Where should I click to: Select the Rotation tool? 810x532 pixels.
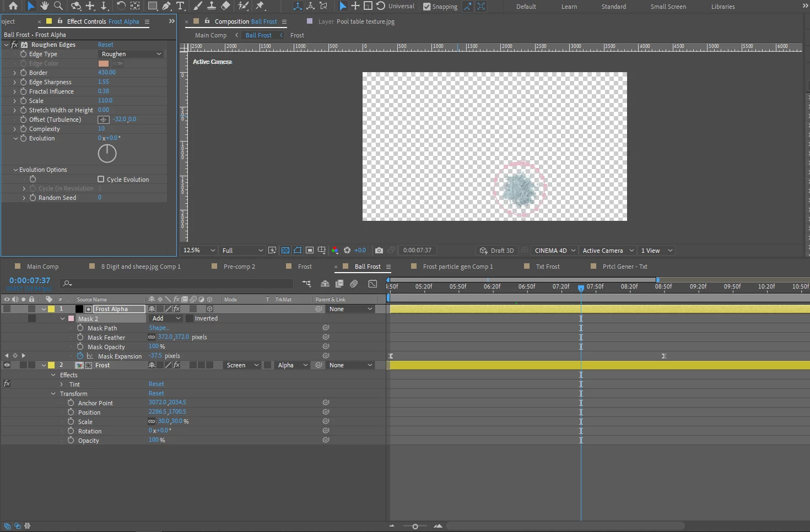pos(121,6)
